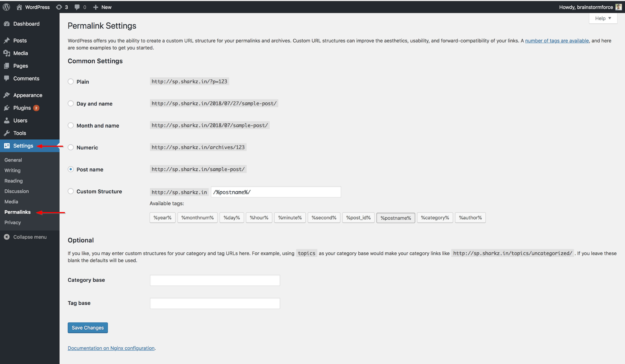625x364 pixels.
Task: Go to the Reading settings
Action: pos(13,181)
